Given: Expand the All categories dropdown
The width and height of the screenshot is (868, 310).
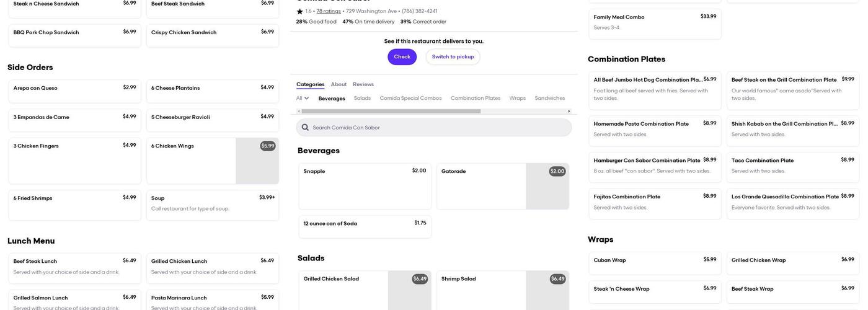Looking at the screenshot, I should click(303, 99).
